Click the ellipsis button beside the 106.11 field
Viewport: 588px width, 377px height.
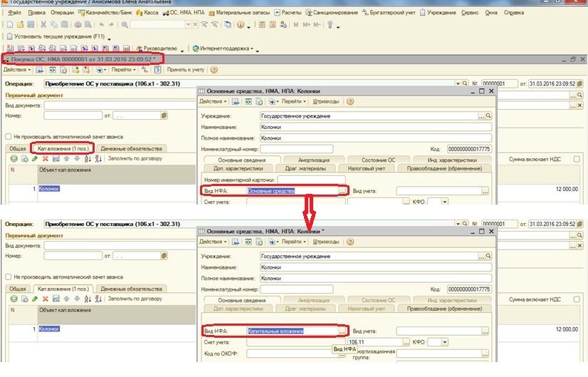(x=406, y=342)
